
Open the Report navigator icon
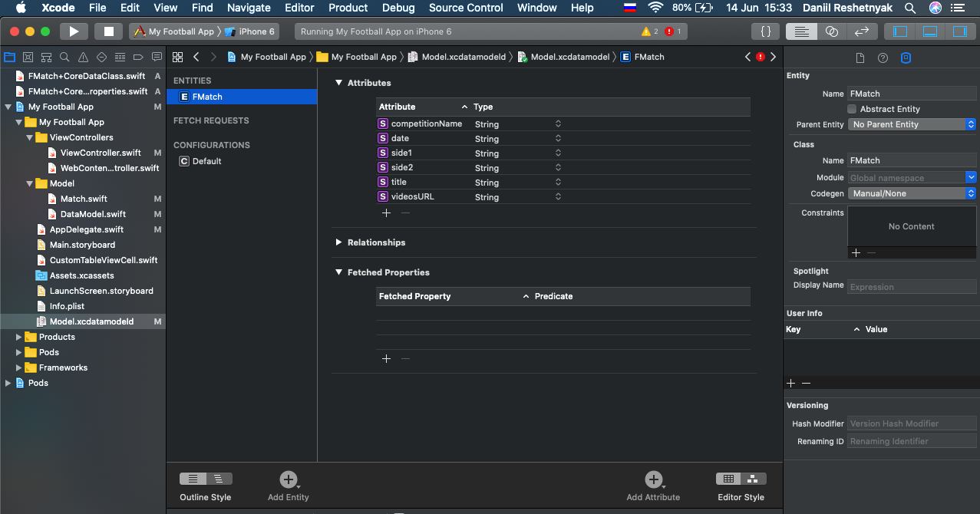tap(157, 57)
